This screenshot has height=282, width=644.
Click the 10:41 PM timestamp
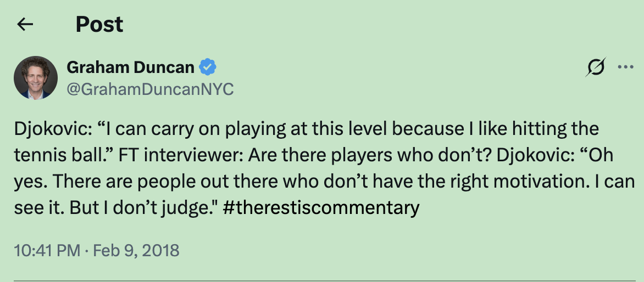46,251
